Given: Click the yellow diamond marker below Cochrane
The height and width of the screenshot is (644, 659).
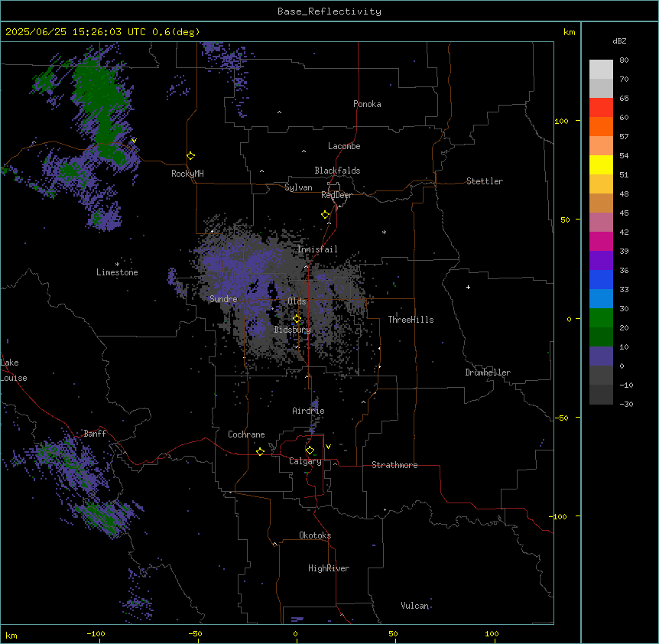Looking at the screenshot, I should pyautogui.click(x=260, y=451).
